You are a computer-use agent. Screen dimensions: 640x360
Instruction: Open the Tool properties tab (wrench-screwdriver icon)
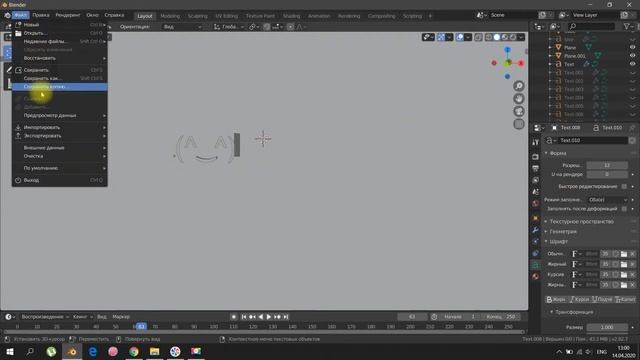pyautogui.click(x=536, y=142)
